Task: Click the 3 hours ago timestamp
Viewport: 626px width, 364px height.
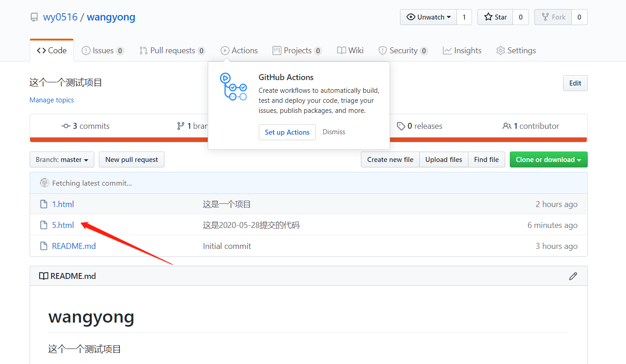Action: point(557,246)
